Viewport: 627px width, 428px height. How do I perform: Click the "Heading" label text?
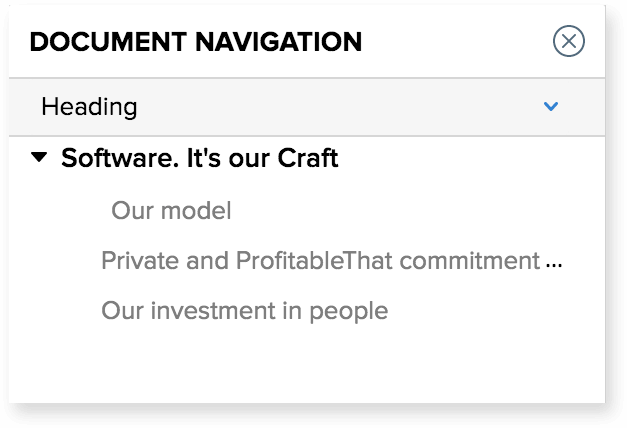(89, 106)
